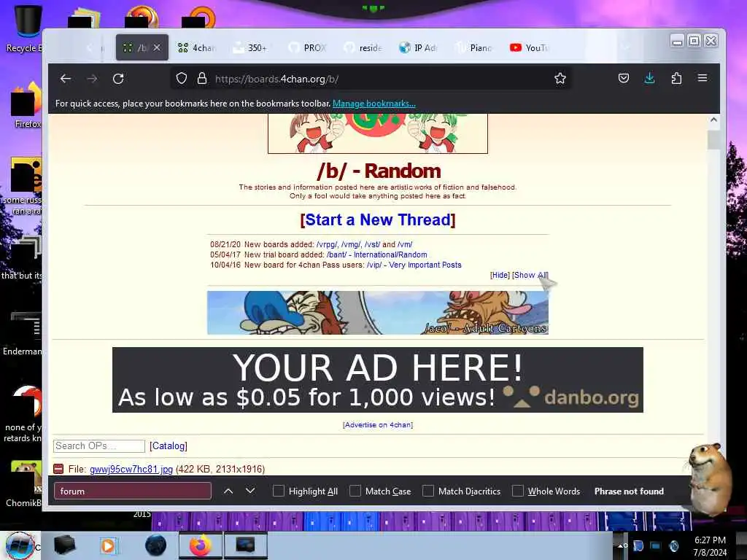Open the Catalog link

[169, 446]
